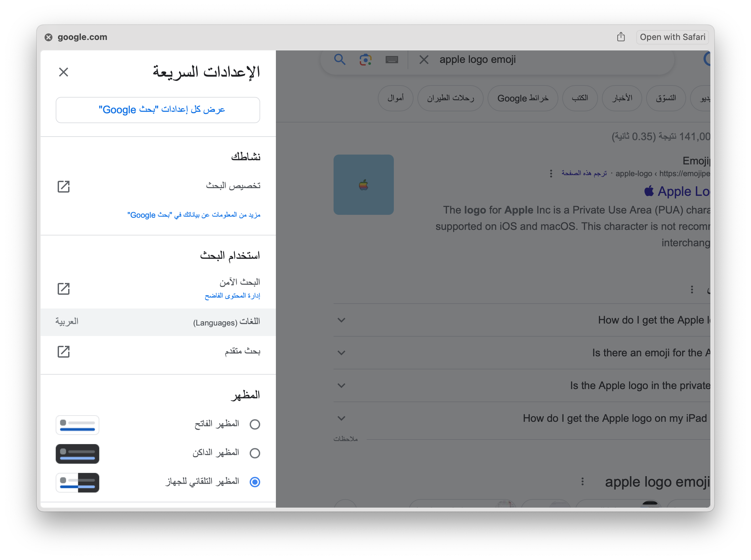
Task: Click the keyboard/language icon in search bar
Action: click(x=391, y=59)
